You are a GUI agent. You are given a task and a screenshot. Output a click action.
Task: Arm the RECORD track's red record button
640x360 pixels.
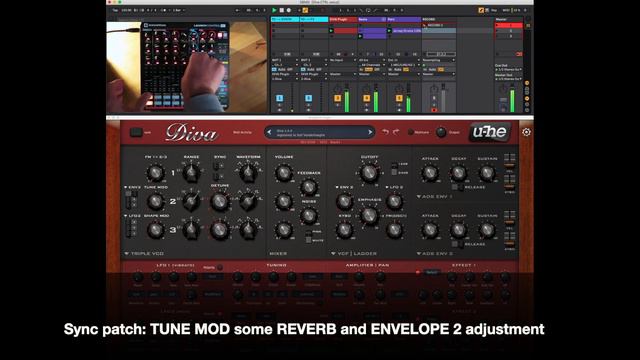[434, 110]
